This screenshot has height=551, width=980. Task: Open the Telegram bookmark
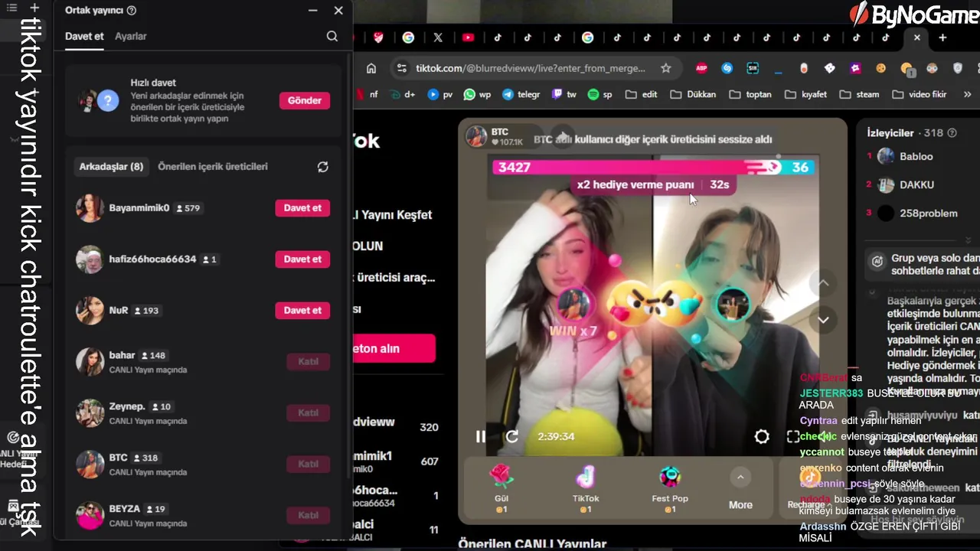[521, 95]
